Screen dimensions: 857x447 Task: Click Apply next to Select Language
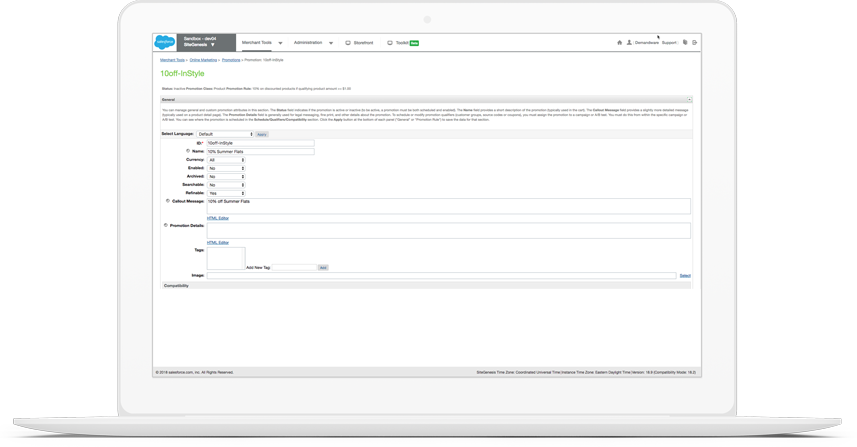click(x=262, y=134)
